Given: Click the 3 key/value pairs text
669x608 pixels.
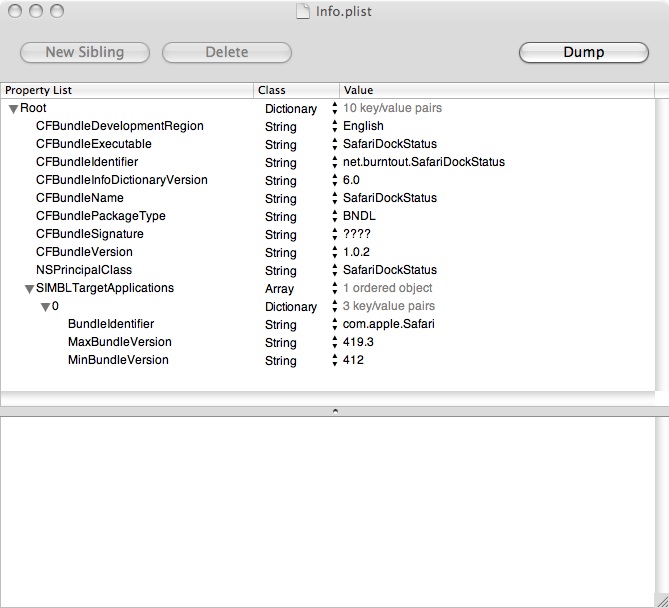Looking at the screenshot, I should tap(389, 306).
